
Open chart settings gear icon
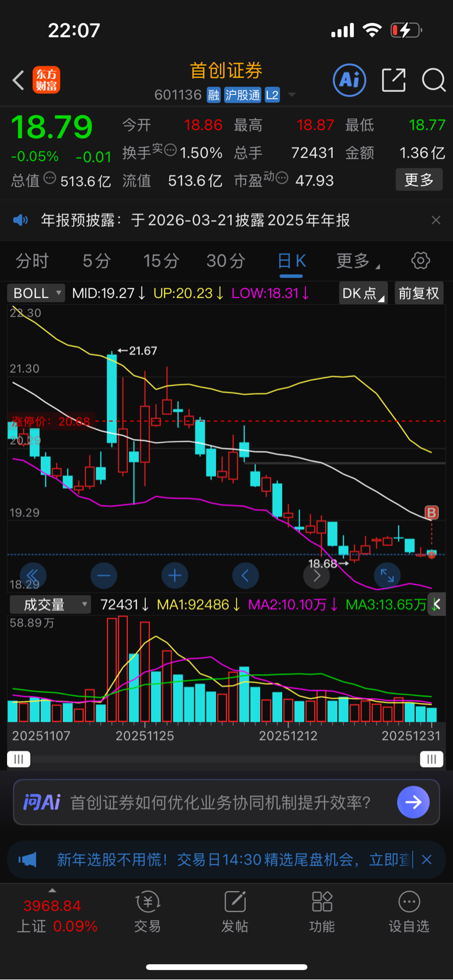(x=421, y=260)
